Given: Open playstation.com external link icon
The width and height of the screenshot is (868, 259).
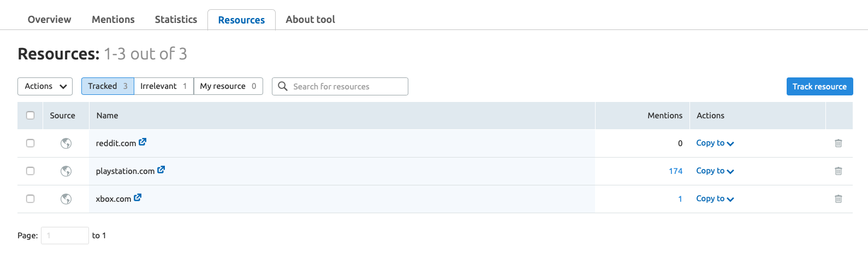Looking at the screenshot, I should pos(161,170).
